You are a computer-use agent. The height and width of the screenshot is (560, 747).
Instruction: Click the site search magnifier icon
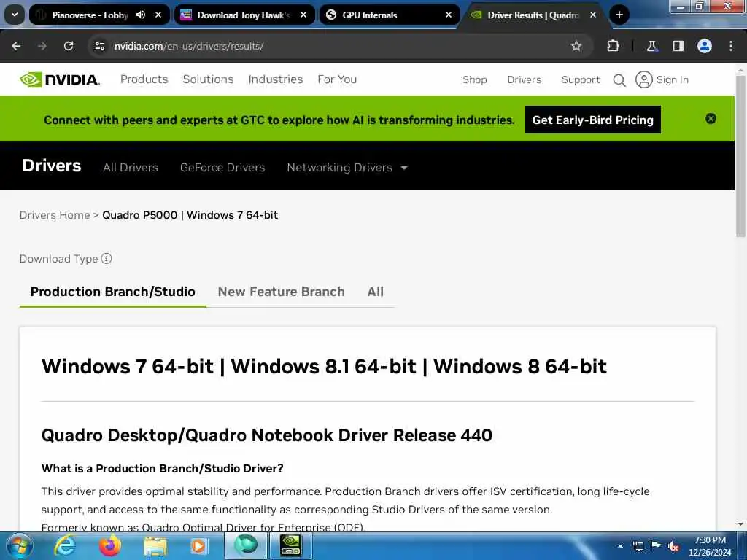[619, 80]
